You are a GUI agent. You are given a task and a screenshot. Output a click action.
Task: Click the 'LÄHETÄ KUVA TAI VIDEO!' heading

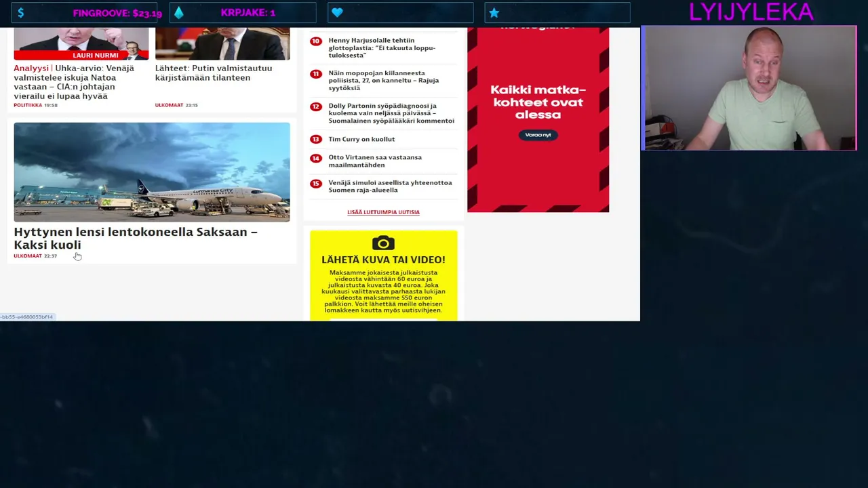[x=383, y=260]
